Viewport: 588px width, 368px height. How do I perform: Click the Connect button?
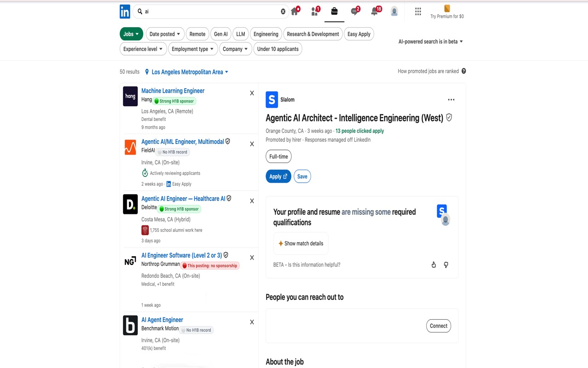[x=439, y=326]
